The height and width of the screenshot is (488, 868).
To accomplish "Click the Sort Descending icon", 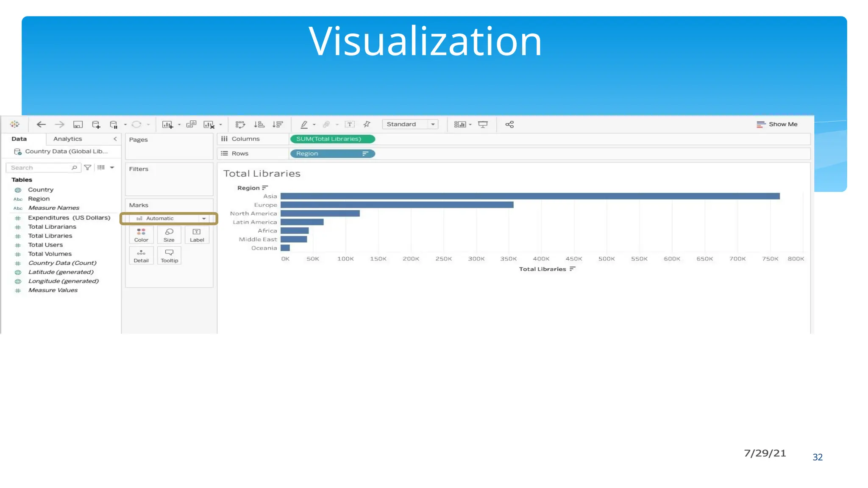I will [278, 124].
